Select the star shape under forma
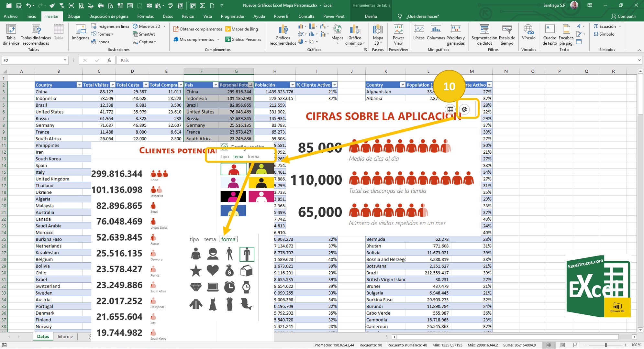 pyautogui.click(x=195, y=270)
